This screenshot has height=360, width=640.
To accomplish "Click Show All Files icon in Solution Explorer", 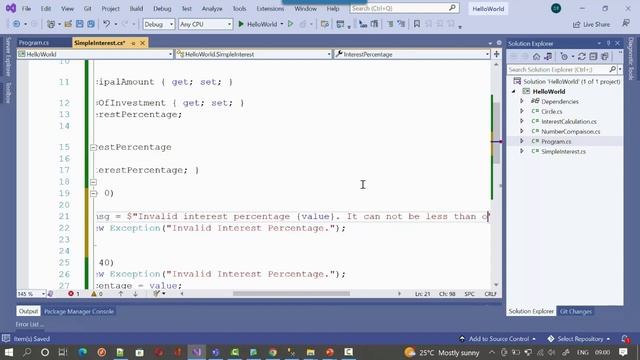I will [604, 57].
